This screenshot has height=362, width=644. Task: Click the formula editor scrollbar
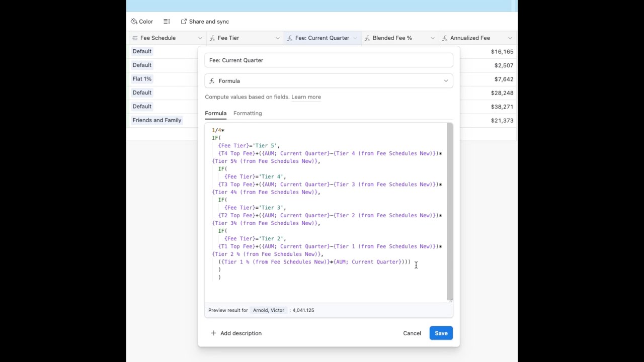click(450, 211)
